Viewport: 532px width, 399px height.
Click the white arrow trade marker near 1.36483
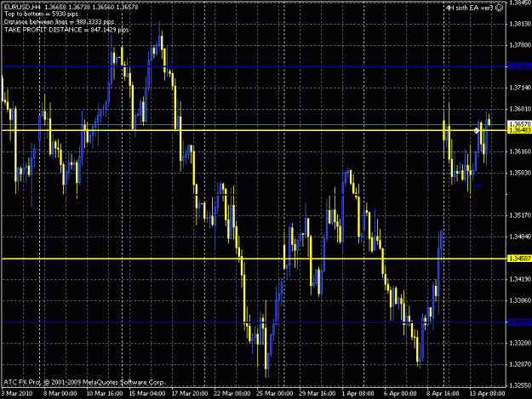point(477,130)
